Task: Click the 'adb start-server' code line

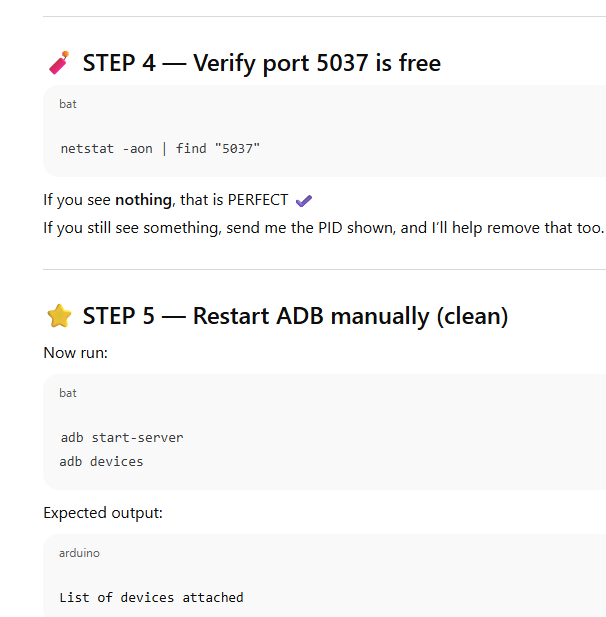Action: click(x=122, y=437)
